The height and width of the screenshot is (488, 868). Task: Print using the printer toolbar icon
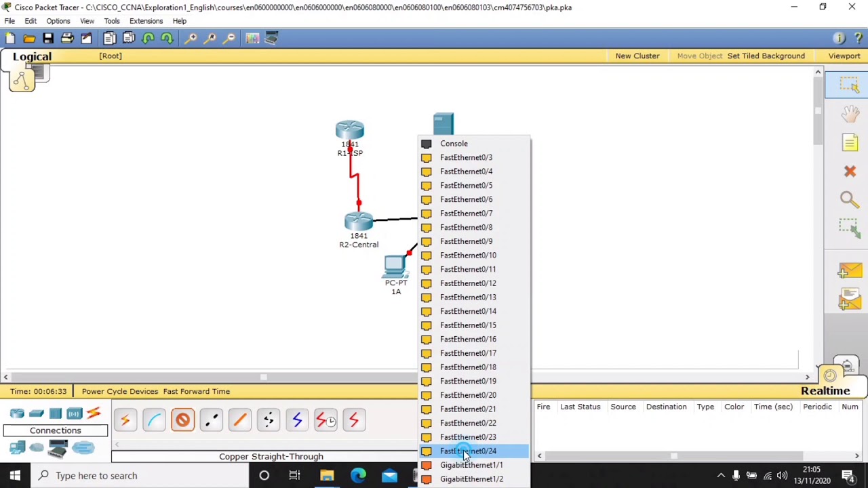(67, 39)
